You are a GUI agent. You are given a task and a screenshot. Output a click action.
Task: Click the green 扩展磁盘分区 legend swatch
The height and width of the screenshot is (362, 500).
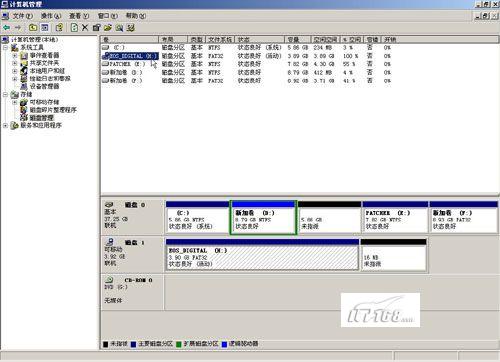(179, 344)
